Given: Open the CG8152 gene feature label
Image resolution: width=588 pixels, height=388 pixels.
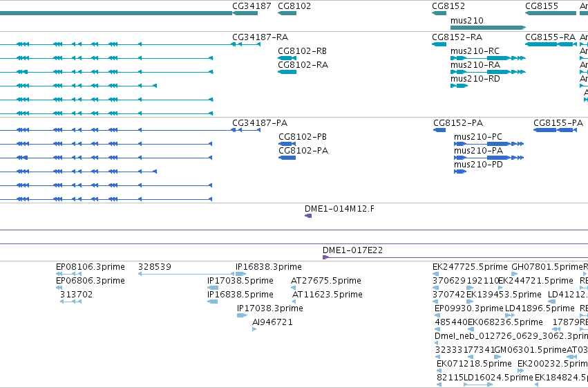Looking at the screenshot, I should pyautogui.click(x=448, y=6).
